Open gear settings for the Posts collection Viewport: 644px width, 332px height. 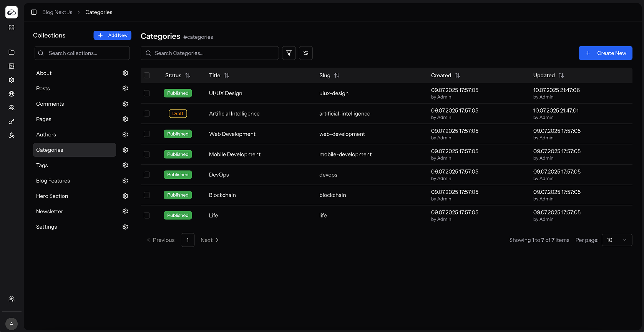click(125, 88)
